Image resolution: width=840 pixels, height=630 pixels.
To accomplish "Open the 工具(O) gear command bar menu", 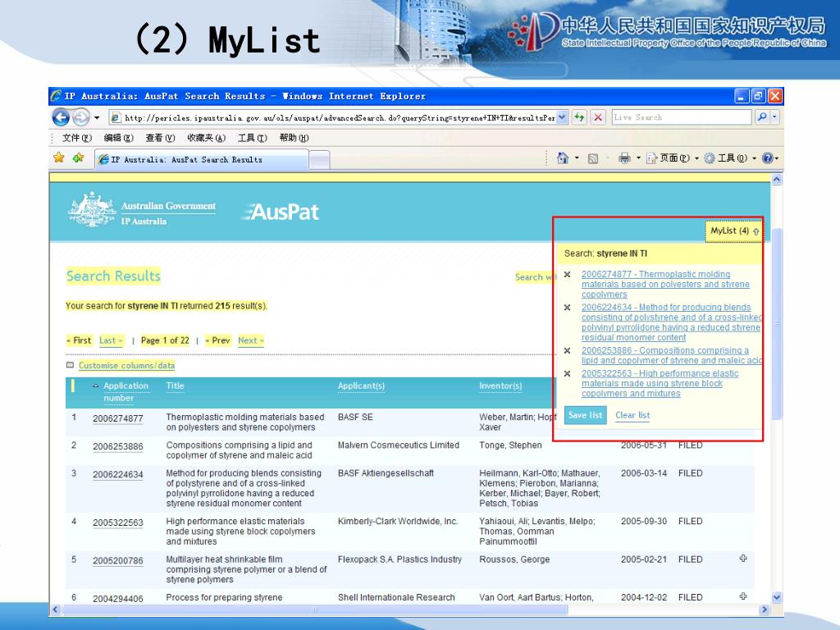I will pos(729,158).
